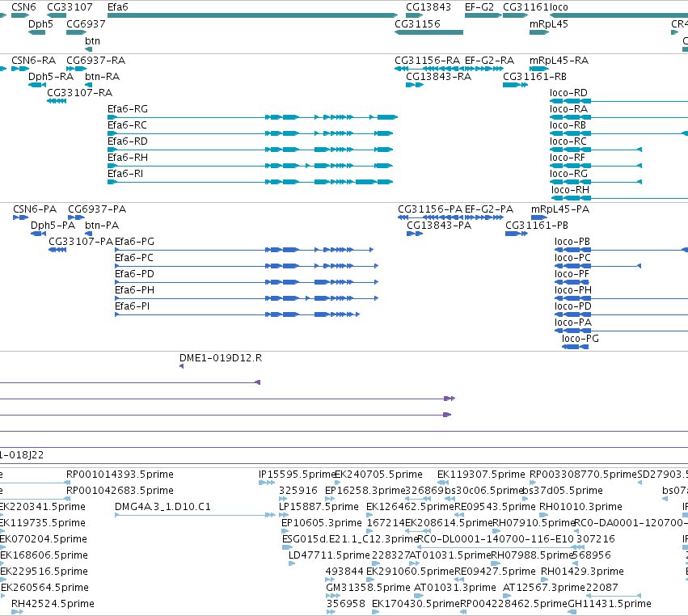Open the CG6937 gene label

coord(86,23)
